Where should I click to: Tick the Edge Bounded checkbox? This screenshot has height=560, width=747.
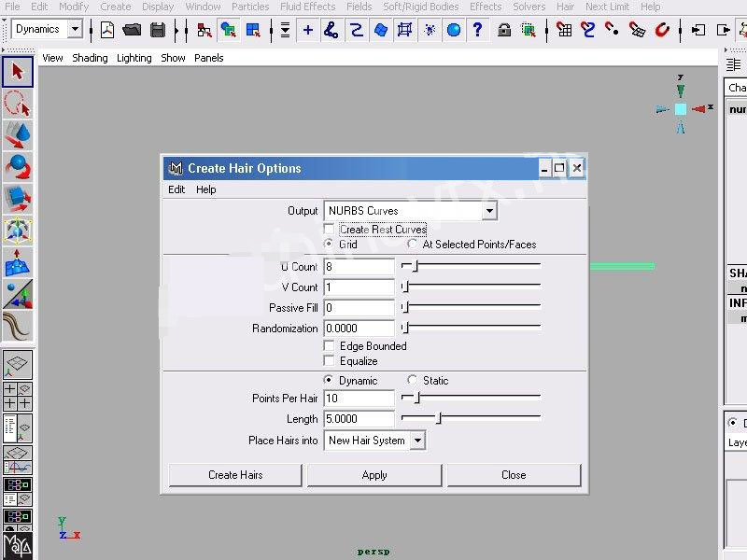[329, 346]
